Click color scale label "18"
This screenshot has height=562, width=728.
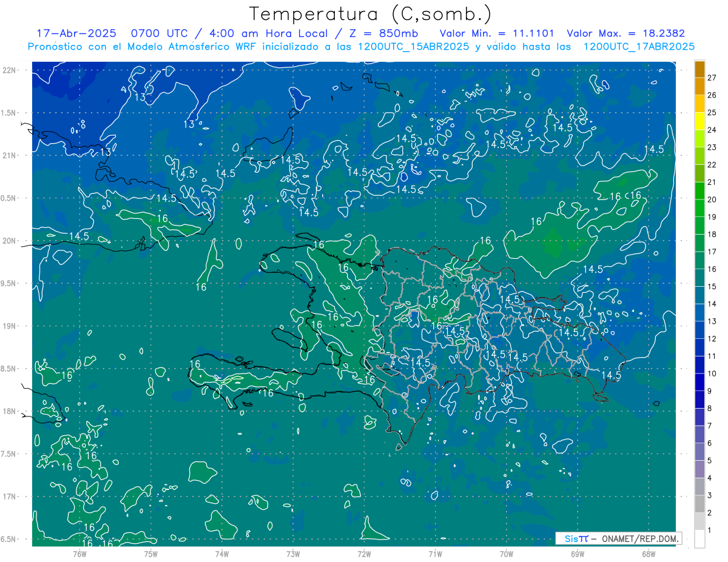(712, 235)
